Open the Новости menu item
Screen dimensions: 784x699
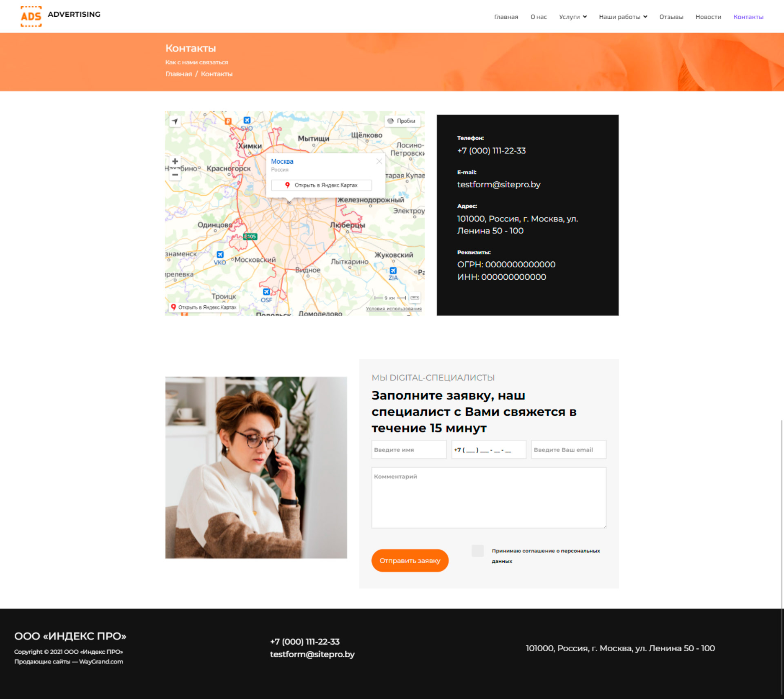pyautogui.click(x=708, y=17)
